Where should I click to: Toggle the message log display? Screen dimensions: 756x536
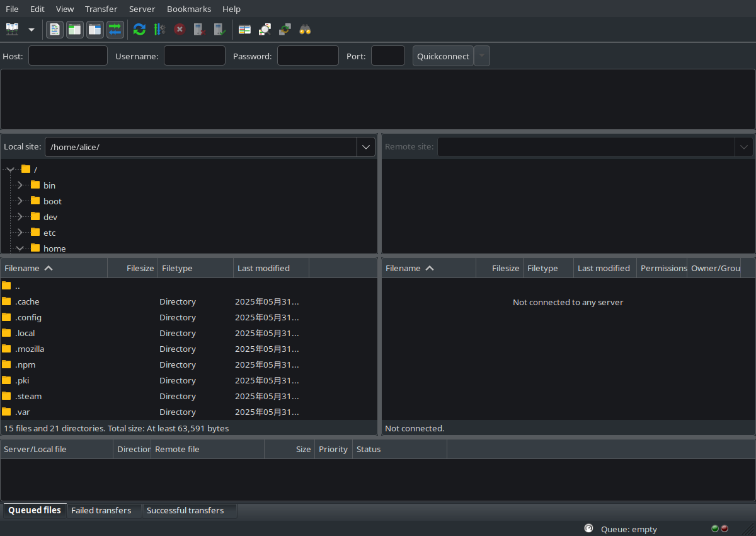point(55,29)
